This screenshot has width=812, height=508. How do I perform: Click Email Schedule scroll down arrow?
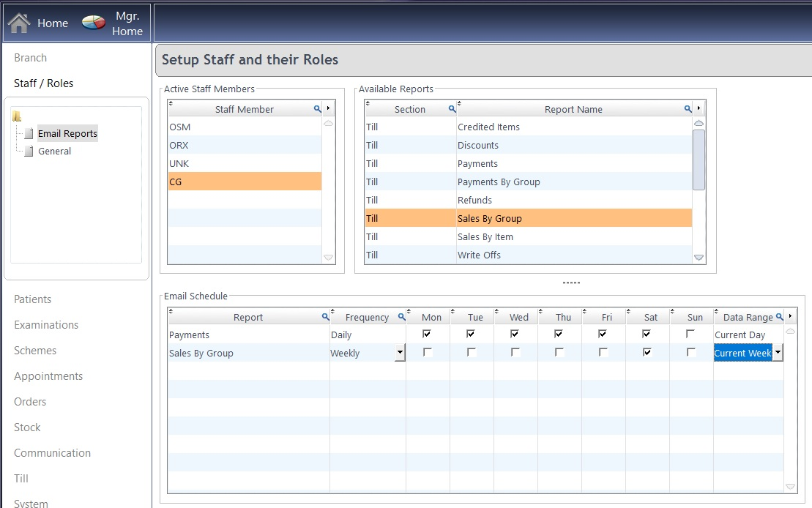pyautogui.click(x=790, y=486)
